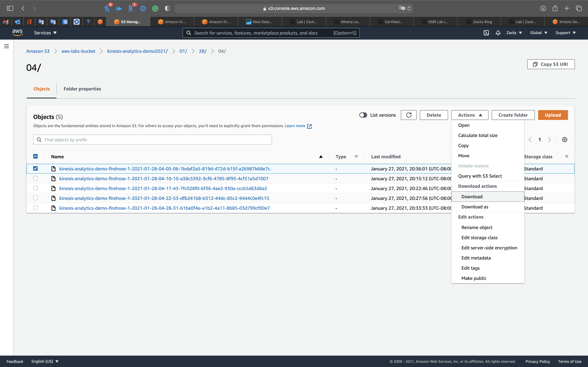Sort by the Name column arrow
588x367 pixels.
click(x=321, y=157)
